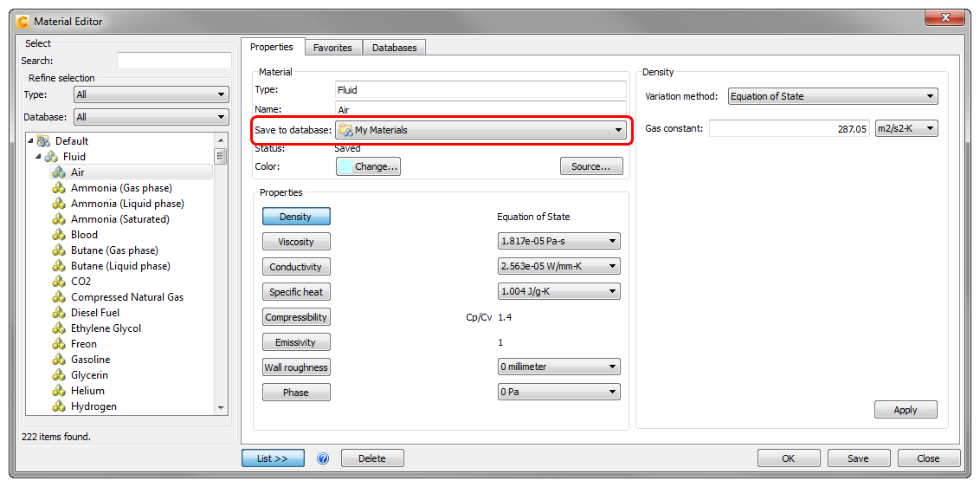Image resolution: width=980 pixels, height=487 pixels.
Task: Switch to the Databases tab
Action: click(x=395, y=48)
